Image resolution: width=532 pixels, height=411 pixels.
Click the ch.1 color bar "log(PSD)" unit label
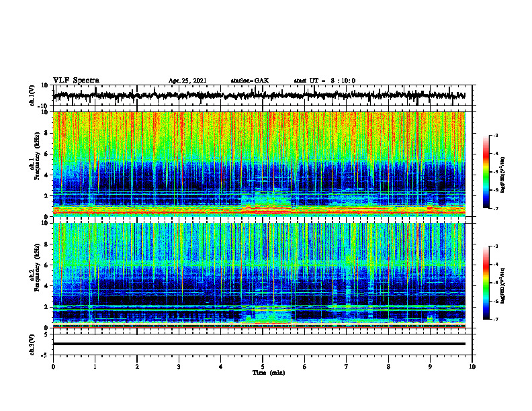pos(503,175)
